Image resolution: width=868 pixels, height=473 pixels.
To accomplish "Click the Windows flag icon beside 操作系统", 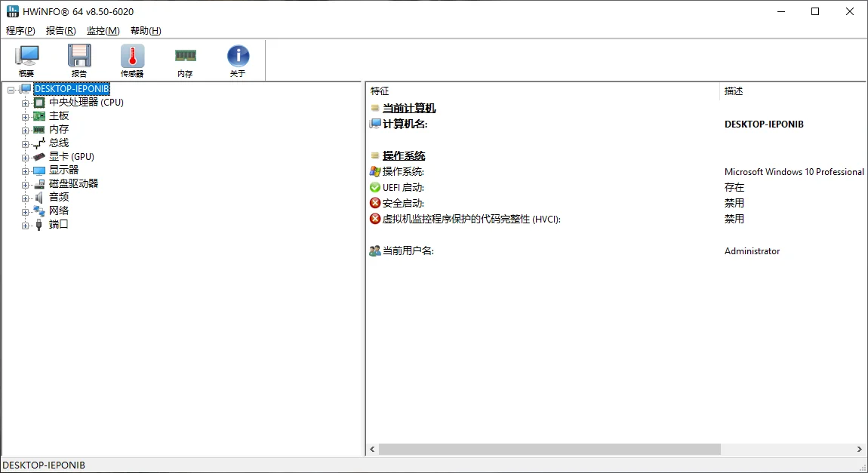I will click(x=375, y=171).
